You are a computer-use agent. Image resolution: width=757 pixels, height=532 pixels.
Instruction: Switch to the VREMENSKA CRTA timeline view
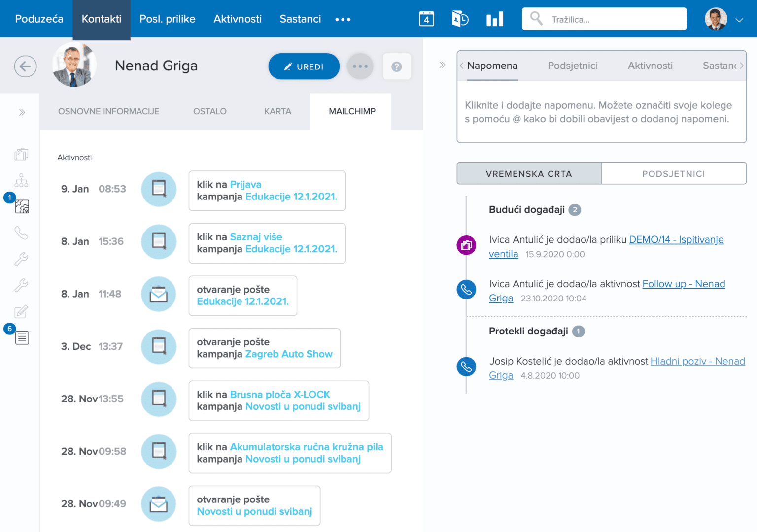click(x=529, y=173)
